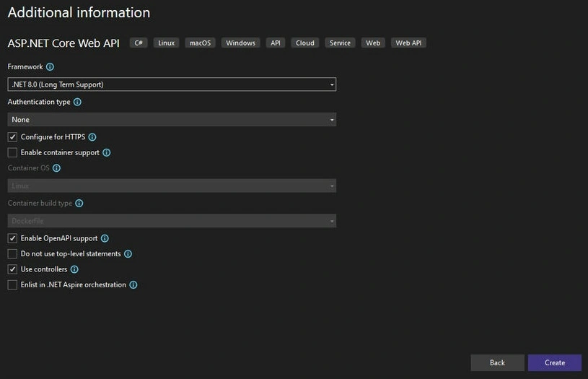Show info for Enable OpenAPI support
The height and width of the screenshot is (379, 588).
[x=105, y=239]
